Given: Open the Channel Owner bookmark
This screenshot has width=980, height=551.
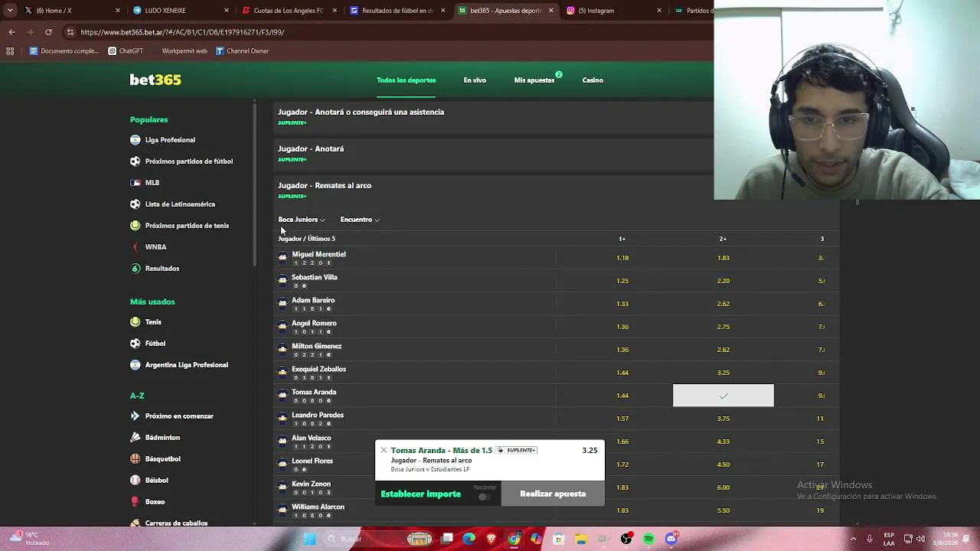Looking at the screenshot, I should (x=242, y=51).
